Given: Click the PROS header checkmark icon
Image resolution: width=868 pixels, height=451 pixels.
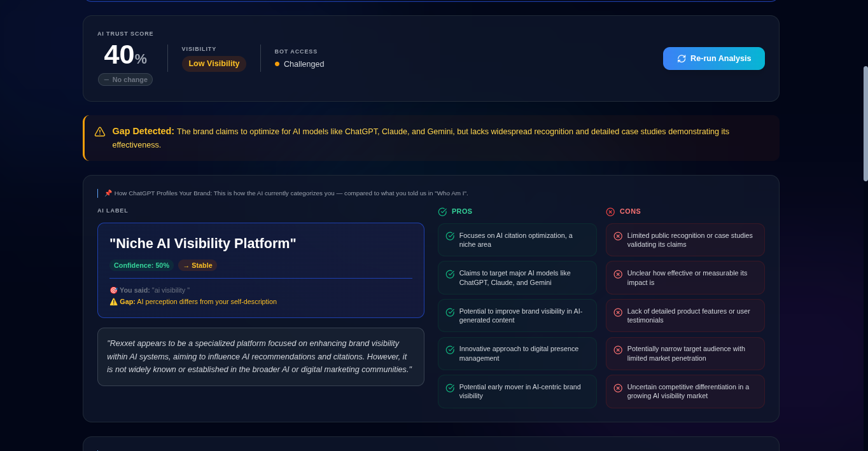Looking at the screenshot, I should (x=442, y=212).
